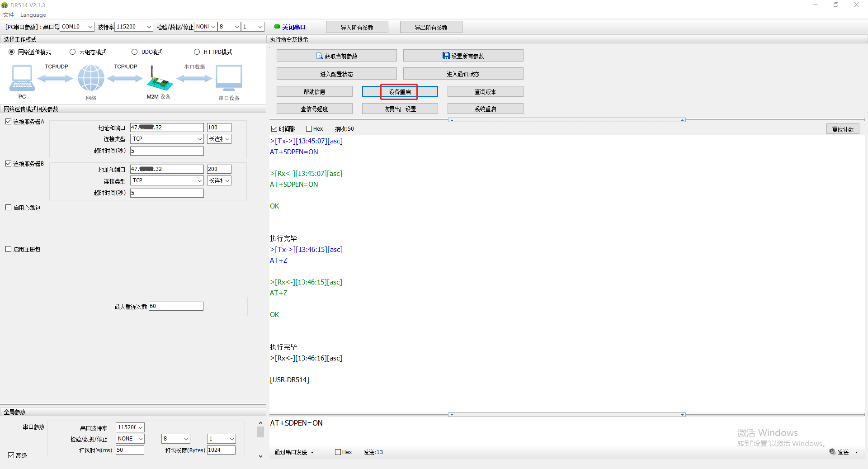The width and height of the screenshot is (868, 469).
Task: Open the COM10 serial port dropdown
Action: coord(90,27)
